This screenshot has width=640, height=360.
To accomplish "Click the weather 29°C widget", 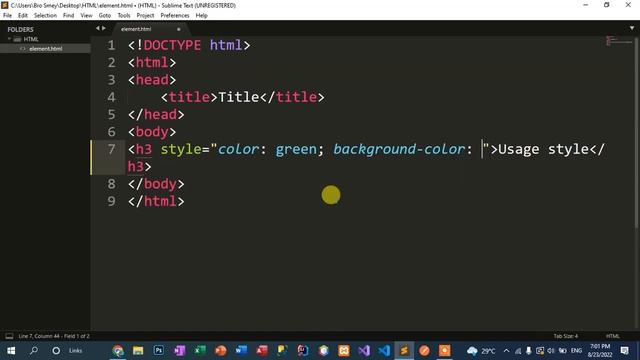I will tap(481, 351).
